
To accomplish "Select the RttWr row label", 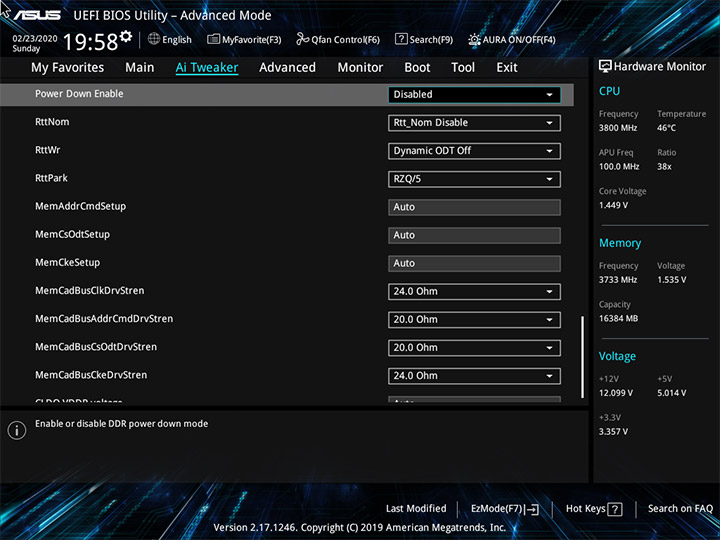I will [47, 150].
